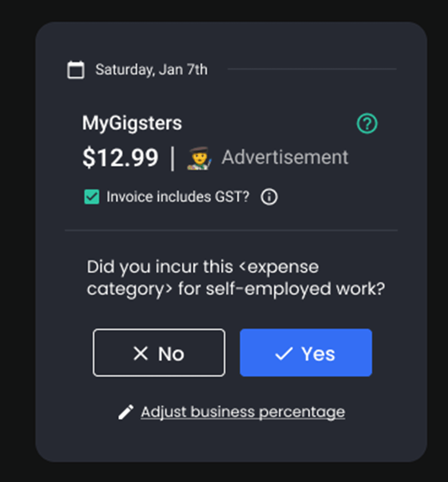
Task: Open the Adjust business percentage link
Action: click(x=243, y=412)
